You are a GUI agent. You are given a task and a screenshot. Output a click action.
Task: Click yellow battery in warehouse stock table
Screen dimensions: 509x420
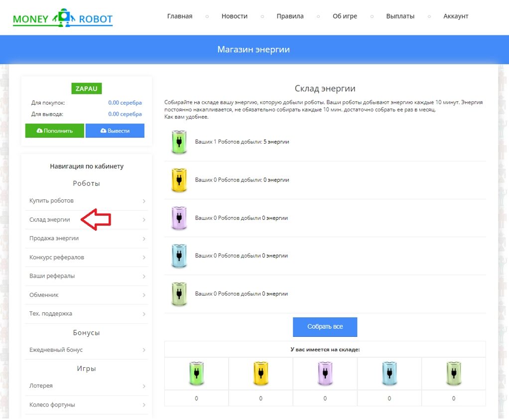(260, 373)
